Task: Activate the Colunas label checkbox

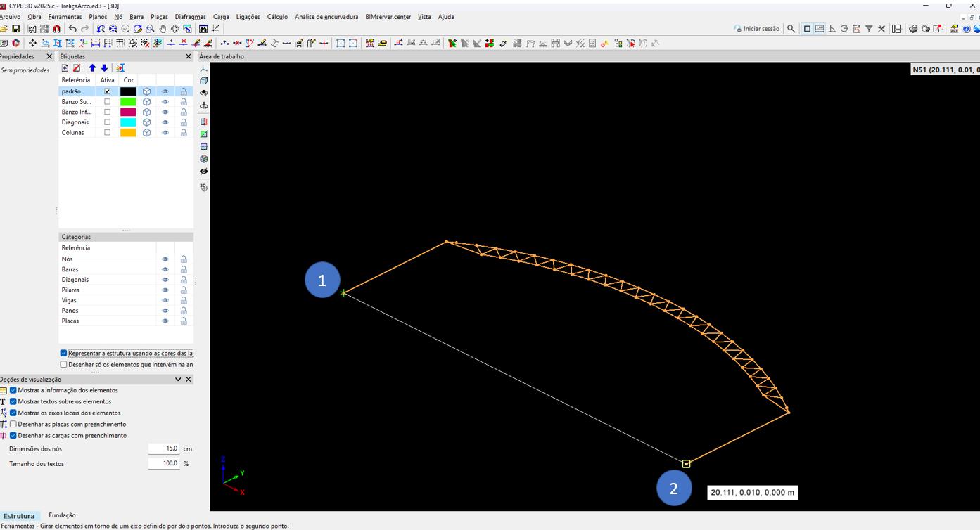Action: tap(107, 133)
